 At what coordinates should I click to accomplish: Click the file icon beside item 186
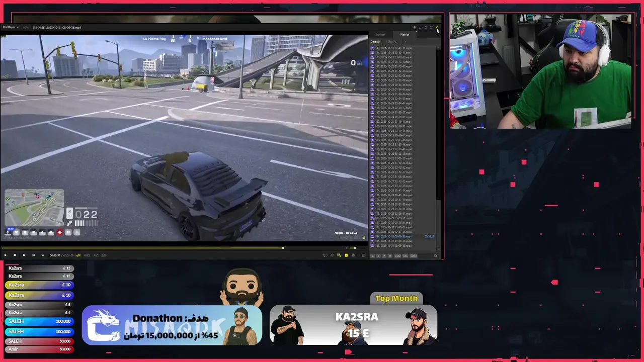click(x=372, y=245)
